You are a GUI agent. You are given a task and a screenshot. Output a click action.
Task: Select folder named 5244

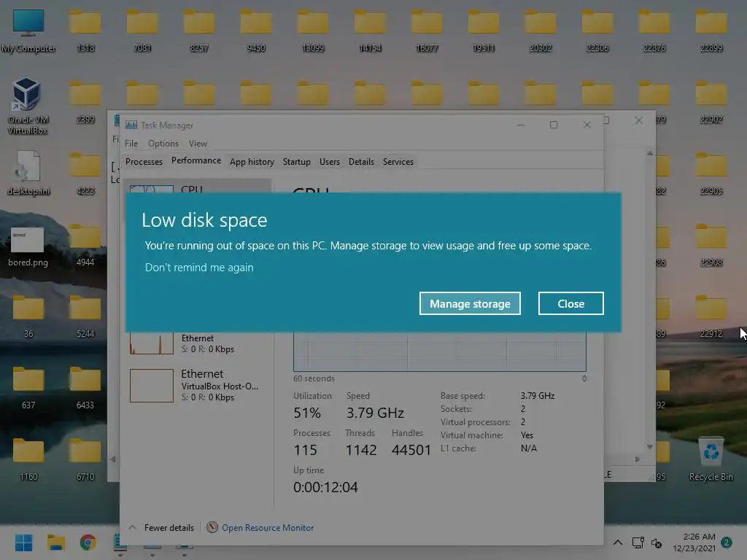point(85,316)
